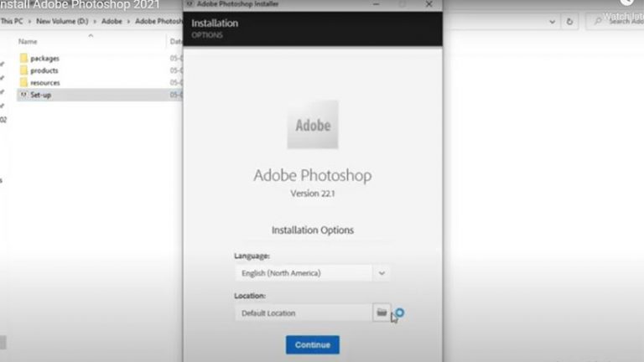Click New Volume (D:) in breadcrumb

tap(62, 21)
